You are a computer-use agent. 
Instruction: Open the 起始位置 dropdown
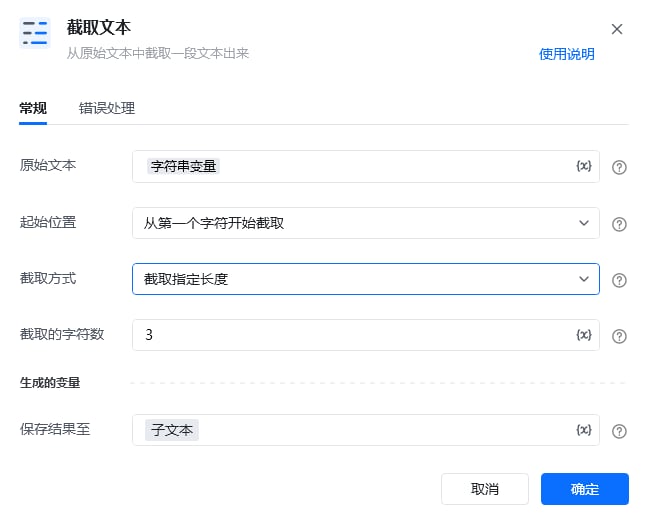click(x=366, y=223)
